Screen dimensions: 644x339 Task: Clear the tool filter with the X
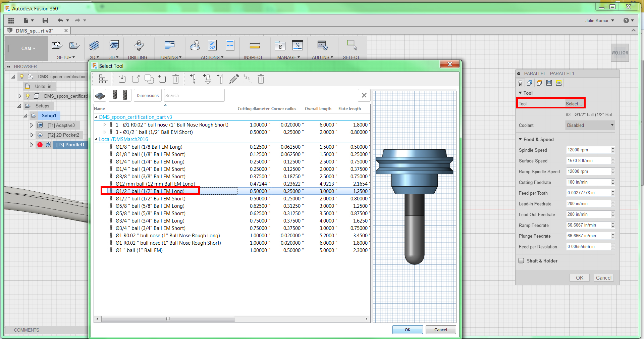tap(364, 95)
